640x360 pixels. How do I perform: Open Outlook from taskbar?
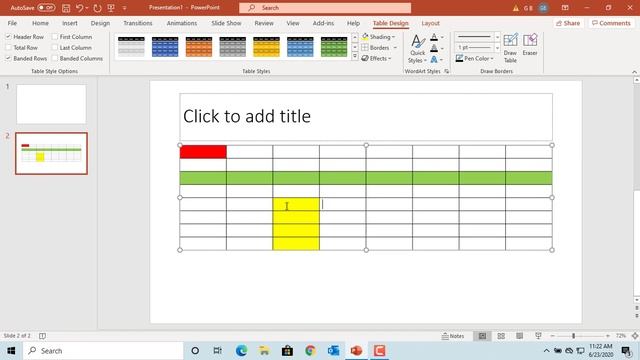click(x=333, y=351)
